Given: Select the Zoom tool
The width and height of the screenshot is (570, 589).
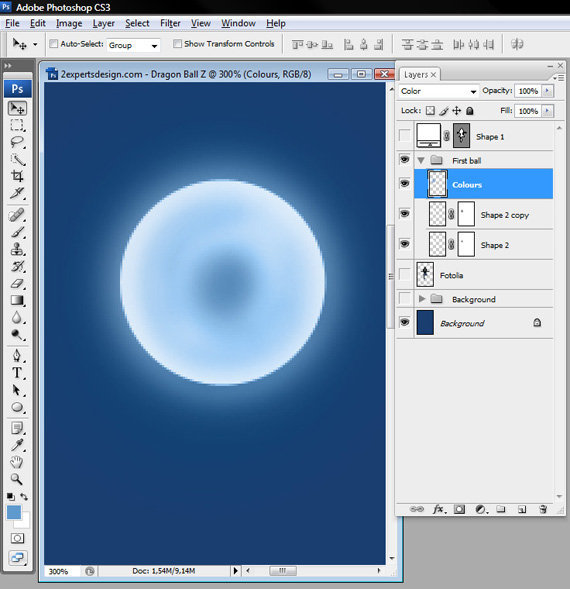Looking at the screenshot, I should coord(17,479).
